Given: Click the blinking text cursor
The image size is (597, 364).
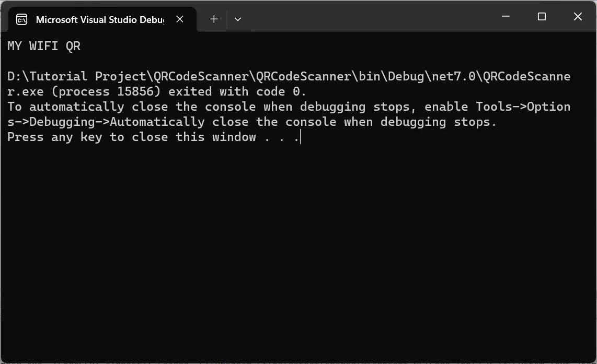Looking at the screenshot, I should tap(301, 137).
